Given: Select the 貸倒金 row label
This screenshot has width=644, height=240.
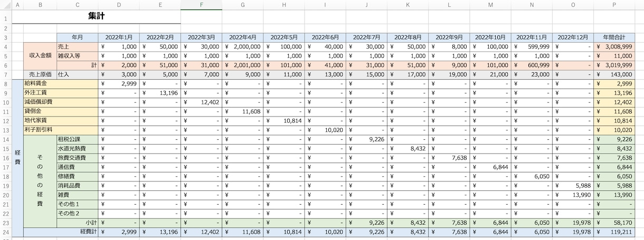Looking at the screenshot, I should pyautogui.click(x=61, y=111).
